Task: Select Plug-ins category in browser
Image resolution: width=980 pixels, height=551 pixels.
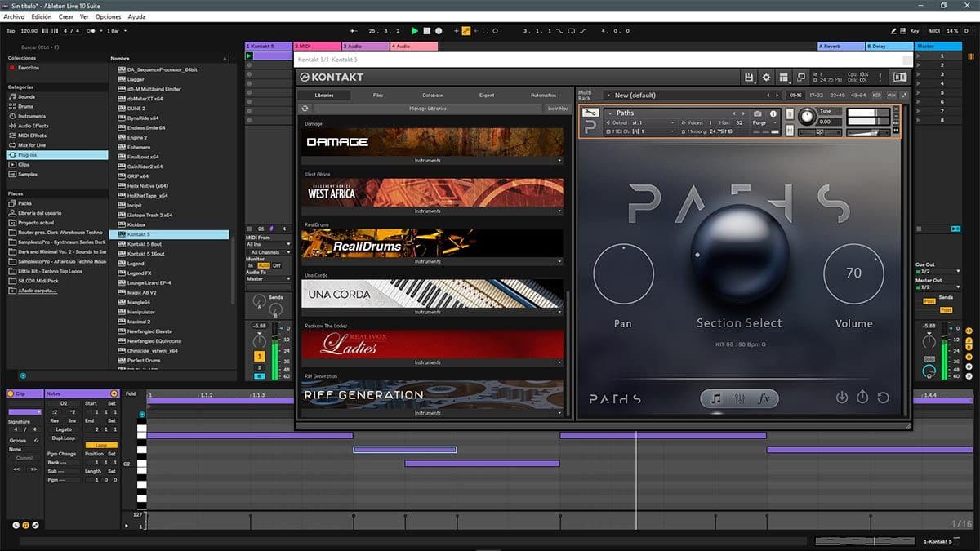Action: click(57, 154)
